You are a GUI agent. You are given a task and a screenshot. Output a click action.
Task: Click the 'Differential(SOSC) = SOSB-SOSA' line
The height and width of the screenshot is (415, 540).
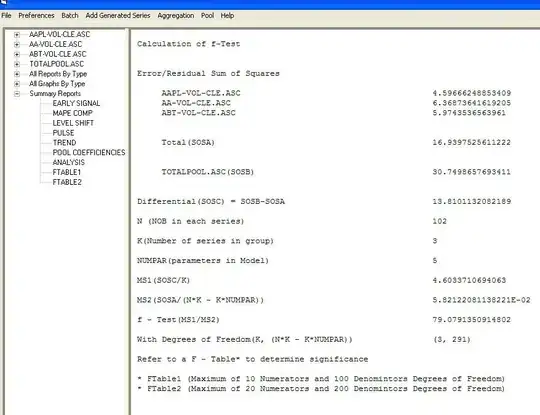[211, 201]
